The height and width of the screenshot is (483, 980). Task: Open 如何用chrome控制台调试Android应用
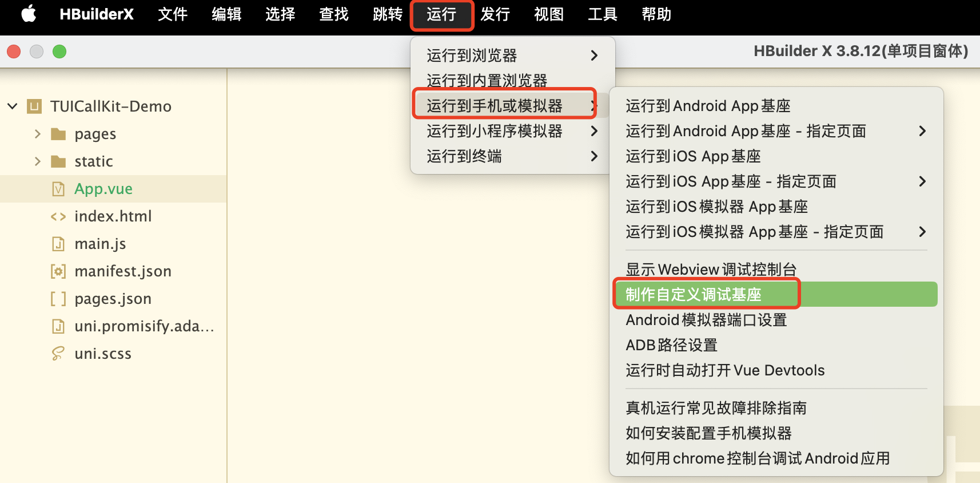point(776,458)
